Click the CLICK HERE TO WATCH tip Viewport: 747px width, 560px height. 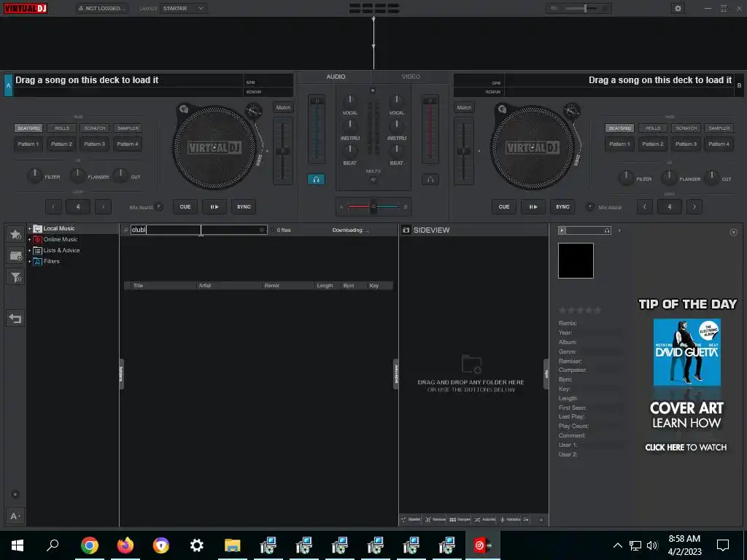(x=686, y=447)
